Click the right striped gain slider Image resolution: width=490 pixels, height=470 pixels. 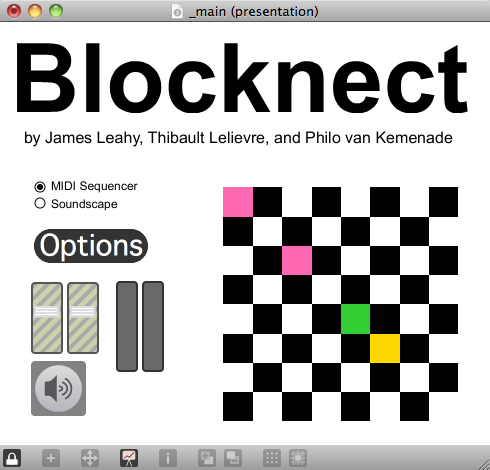(x=83, y=318)
